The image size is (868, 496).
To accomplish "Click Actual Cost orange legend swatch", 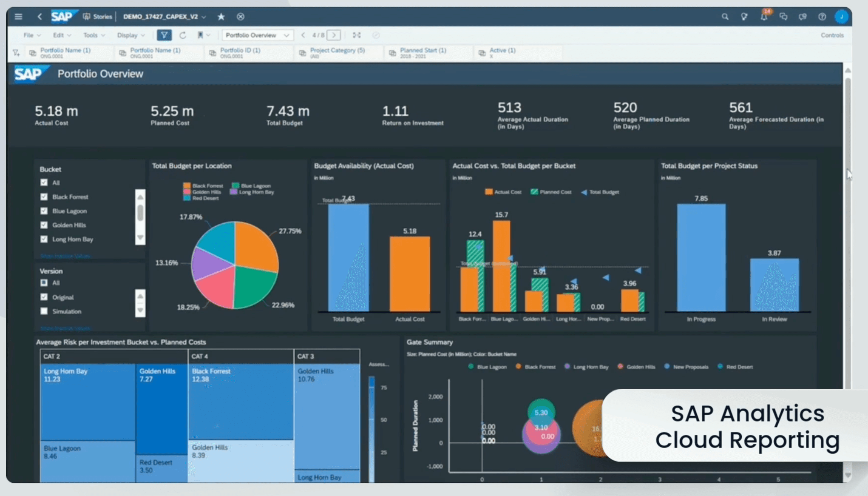I will [489, 192].
